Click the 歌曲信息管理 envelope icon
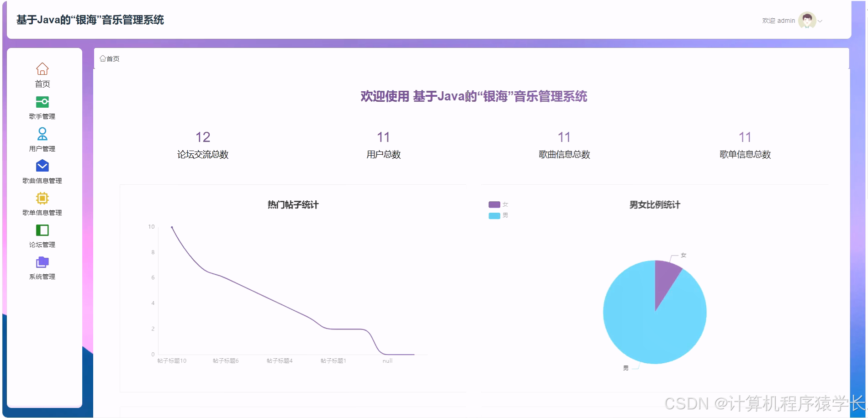The width and height of the screenshot is (868, 418). 42,166
